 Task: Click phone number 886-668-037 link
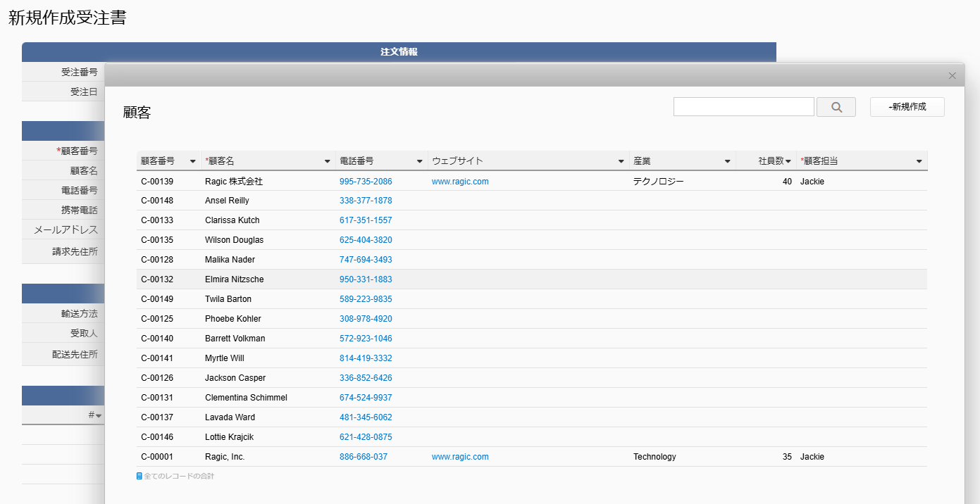click(x=363, y=457)
